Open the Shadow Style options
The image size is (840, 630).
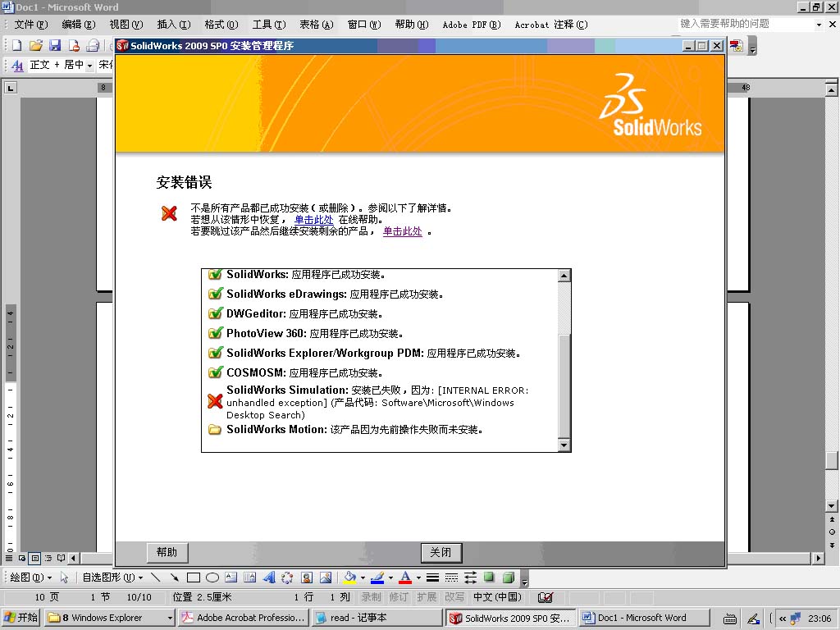pyautogui.click(x=489, y=577)
